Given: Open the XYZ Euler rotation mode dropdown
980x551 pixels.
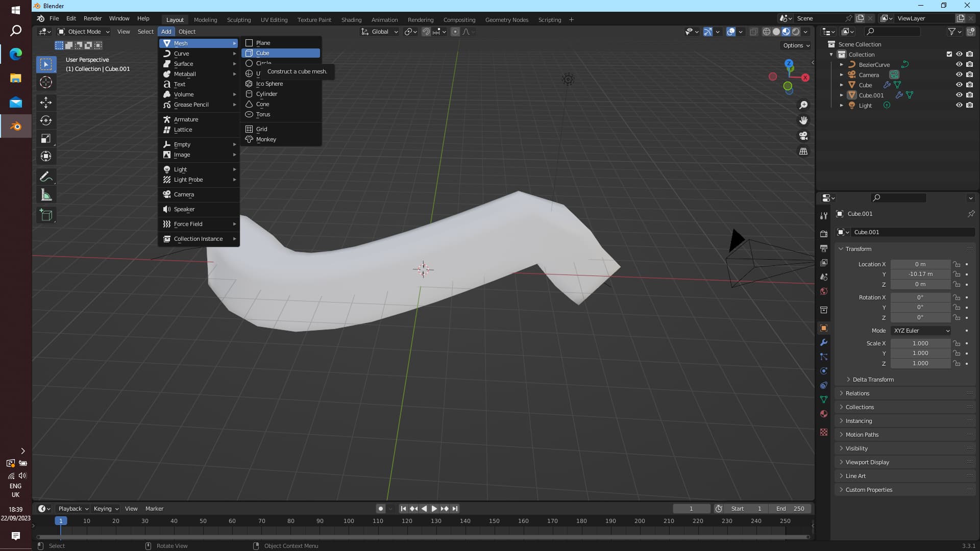Looking at the screenshot, I should (921, 331).
